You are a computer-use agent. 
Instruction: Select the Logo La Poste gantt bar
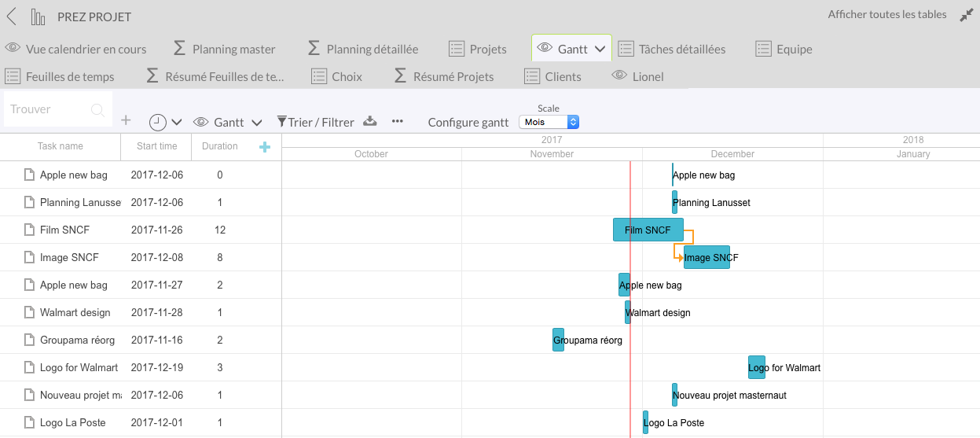(645, 422)
